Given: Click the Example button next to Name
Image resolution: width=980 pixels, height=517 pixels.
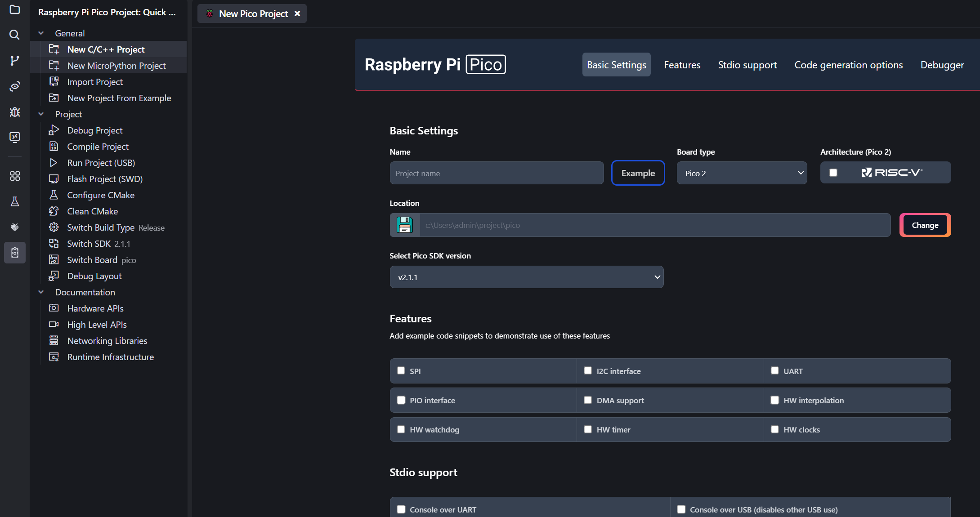Looking at the screenshot, I should click(x=638, y=173).
